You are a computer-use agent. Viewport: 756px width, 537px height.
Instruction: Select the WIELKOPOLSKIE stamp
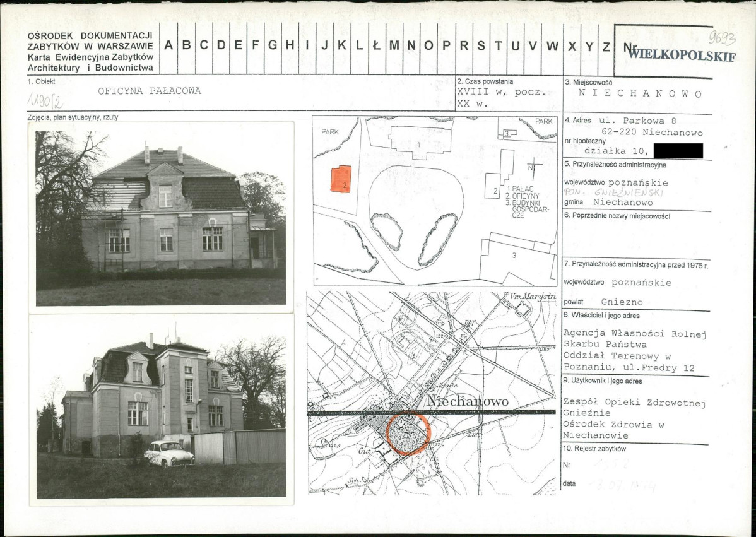pyautogui.click(x=682, y=56)
